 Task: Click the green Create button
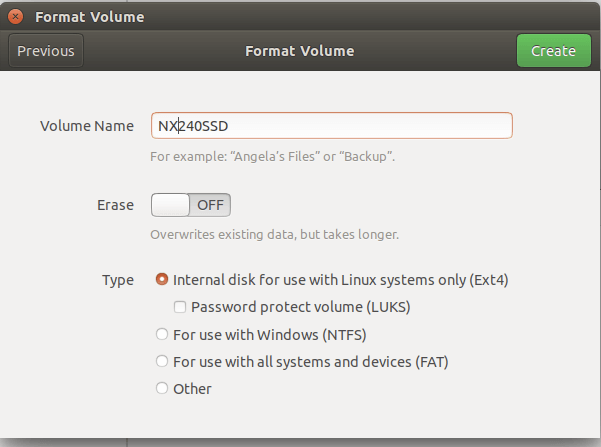pos(553,51)
